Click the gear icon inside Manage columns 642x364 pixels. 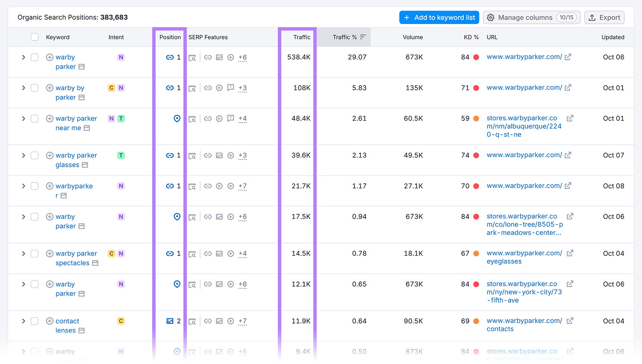pyautogui.click(x=490, y=18)
